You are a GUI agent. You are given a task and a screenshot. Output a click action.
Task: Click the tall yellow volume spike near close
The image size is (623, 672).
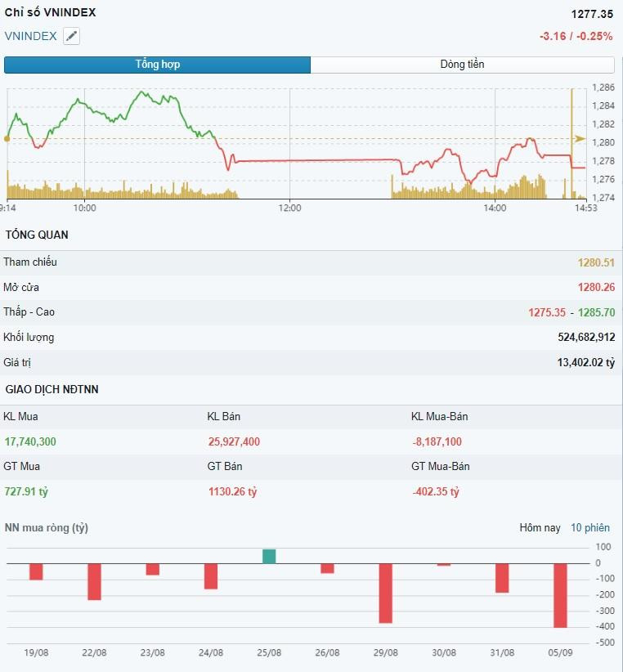pos(571,144)
